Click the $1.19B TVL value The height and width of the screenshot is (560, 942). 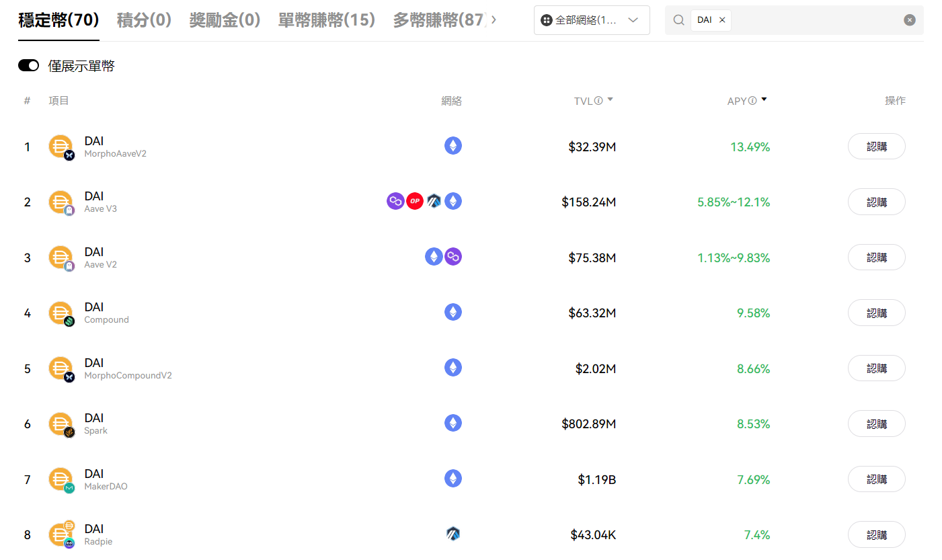[597, 480]
